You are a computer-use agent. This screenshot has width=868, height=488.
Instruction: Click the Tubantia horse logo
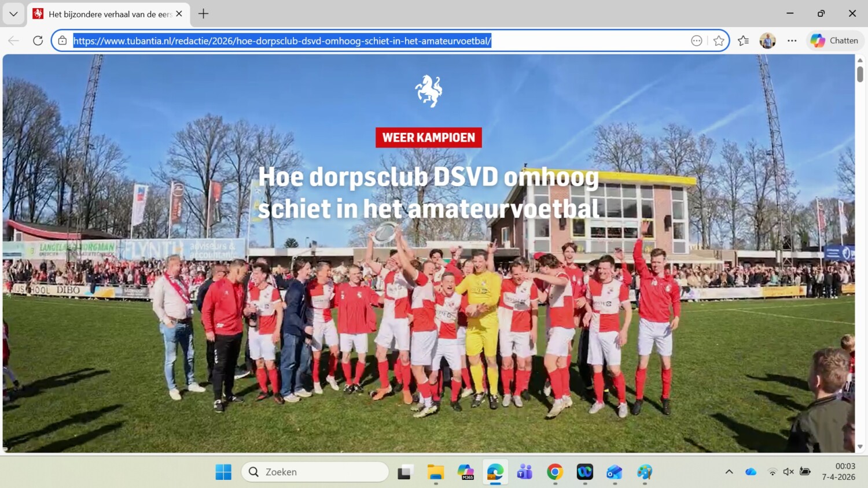429,91
